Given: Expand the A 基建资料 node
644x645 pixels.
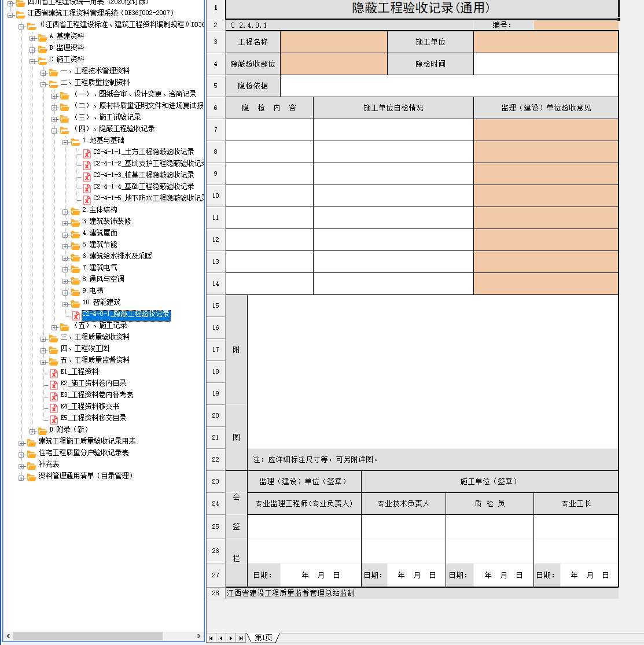Looking at the screenshot, I should pyautogui.click(x=32, y=38).
